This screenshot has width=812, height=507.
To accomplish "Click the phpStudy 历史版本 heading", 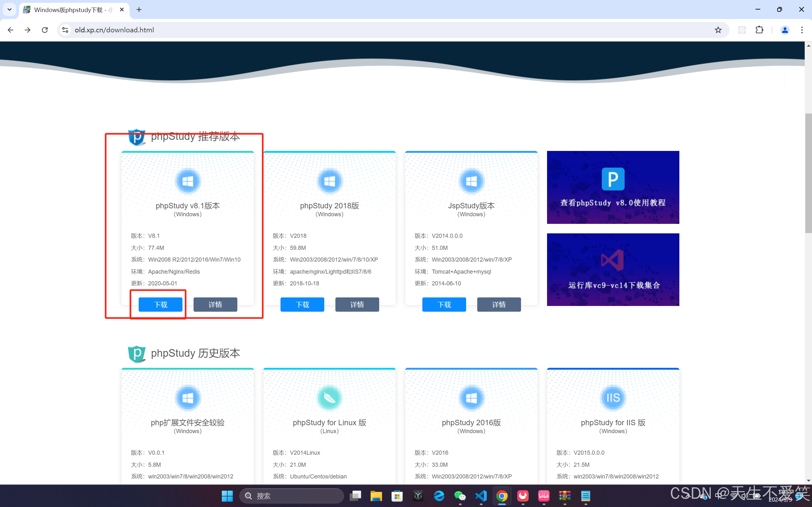I will pyautogui.click(x=195, y=353).
